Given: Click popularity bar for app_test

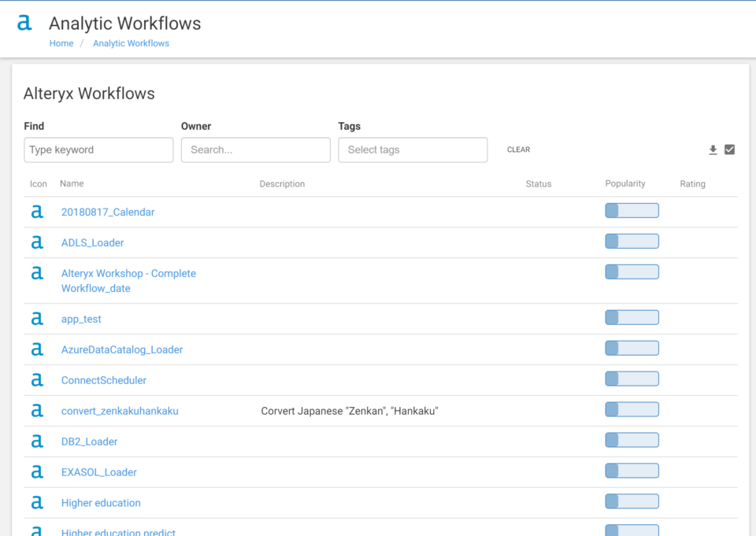Looking at the screenshot, I should pos(632,317).
